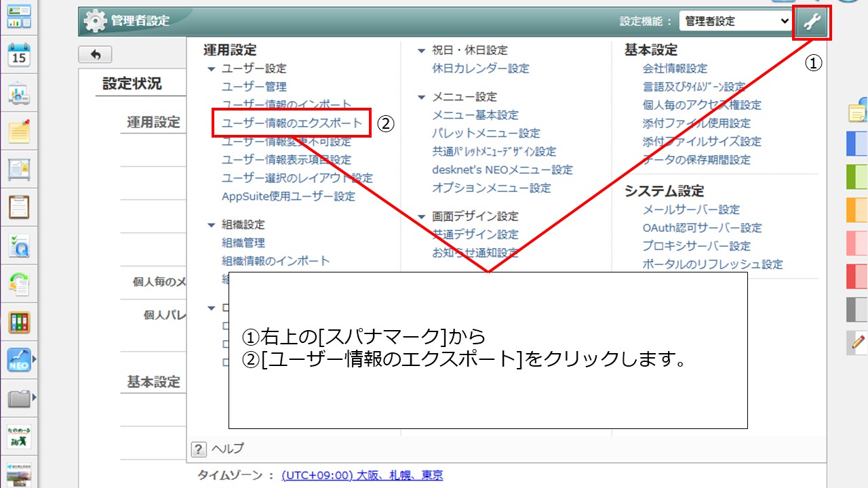Collapse the ユーザー設定 section

point(212,69)
